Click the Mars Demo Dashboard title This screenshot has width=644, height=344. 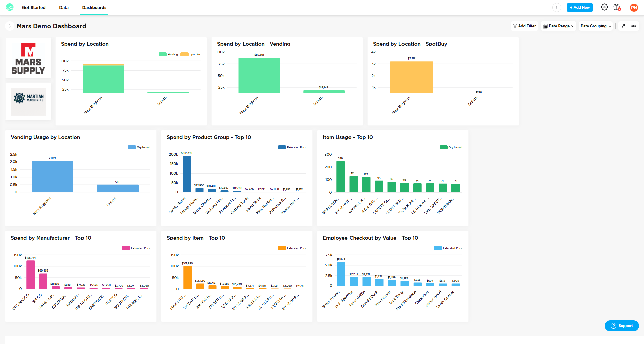coord(51,26)
